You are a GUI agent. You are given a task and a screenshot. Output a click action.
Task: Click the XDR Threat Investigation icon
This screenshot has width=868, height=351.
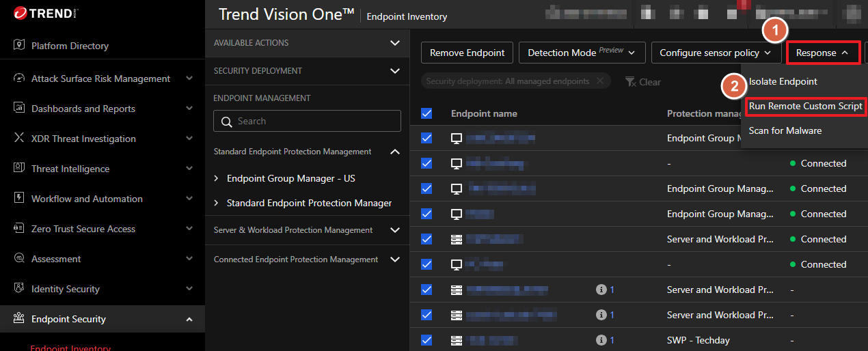point(19,139)
